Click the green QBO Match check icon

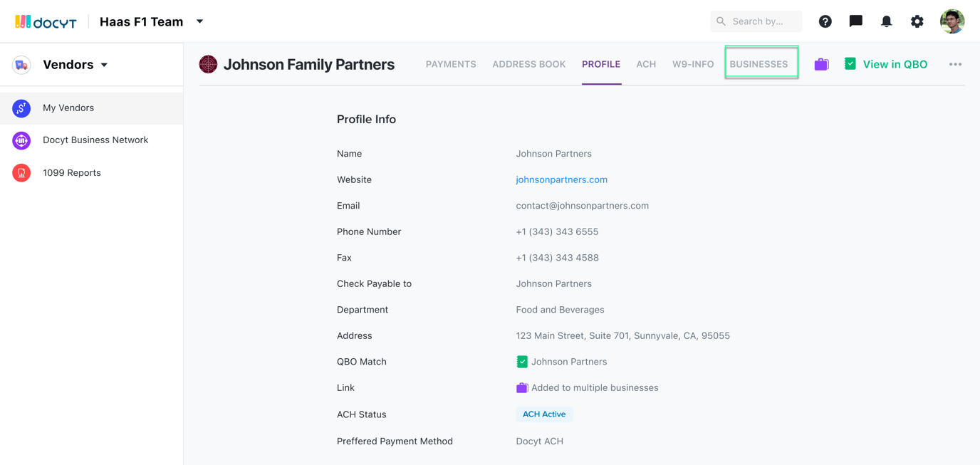[x=522, y=362]
